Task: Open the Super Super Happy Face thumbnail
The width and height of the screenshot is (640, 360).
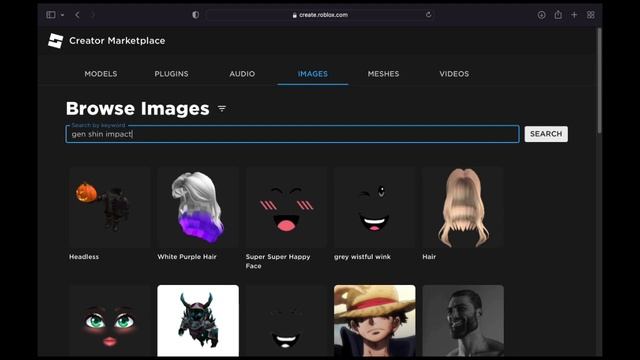Action: tap(286, 207)
